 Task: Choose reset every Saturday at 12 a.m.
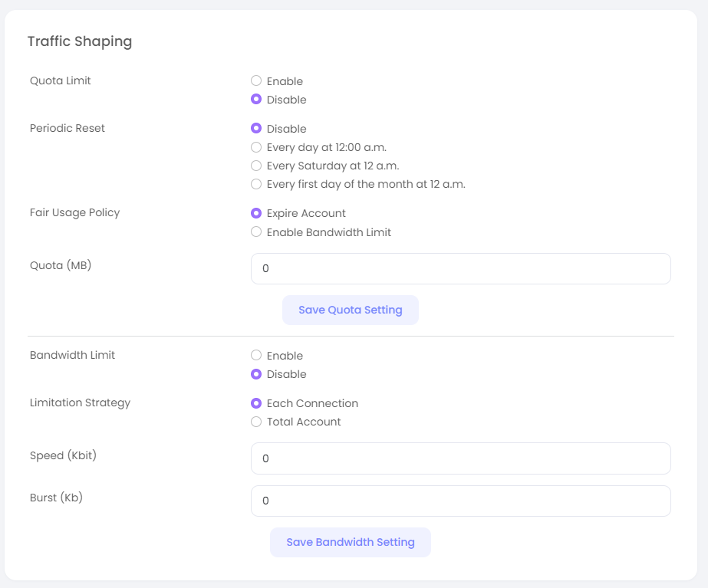click(x=256, y=166)
